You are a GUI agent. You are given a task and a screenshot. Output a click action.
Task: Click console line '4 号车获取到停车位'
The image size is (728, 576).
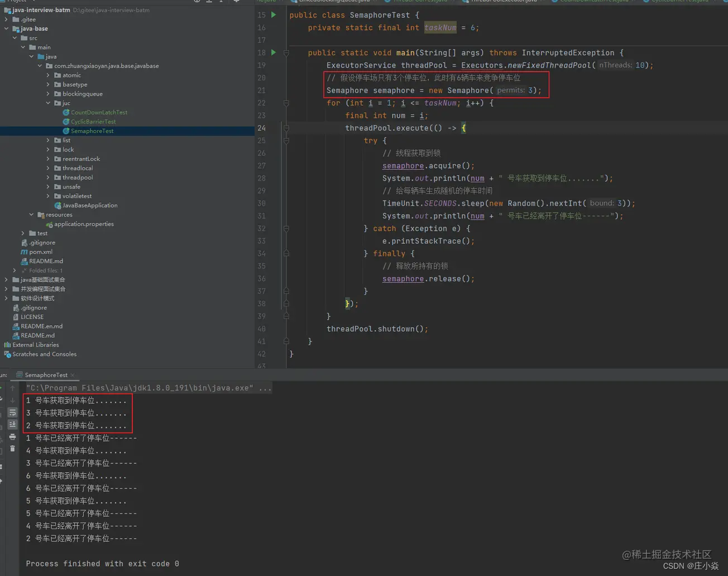[76, 451]
